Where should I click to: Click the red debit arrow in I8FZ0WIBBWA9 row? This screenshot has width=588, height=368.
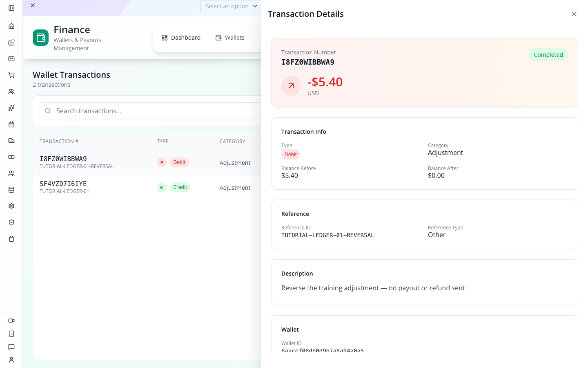click(x=162, y=162)
